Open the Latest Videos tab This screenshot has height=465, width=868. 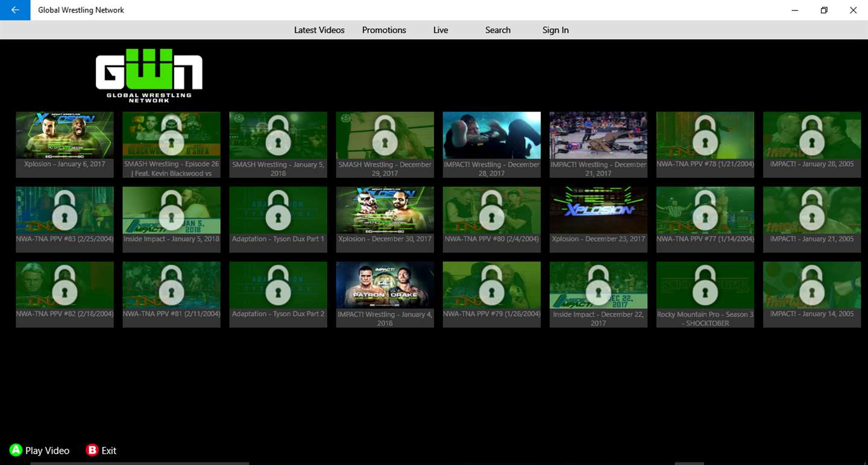[319, 30]
